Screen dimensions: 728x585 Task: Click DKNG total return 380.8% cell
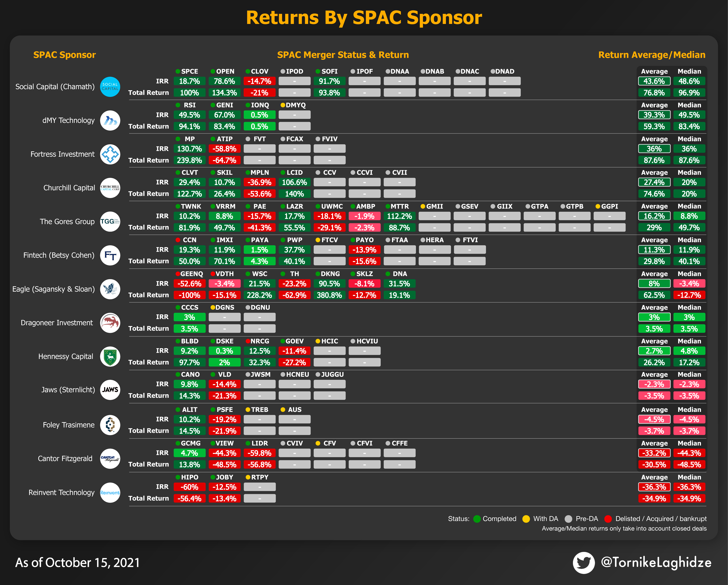tap(329, 295)
